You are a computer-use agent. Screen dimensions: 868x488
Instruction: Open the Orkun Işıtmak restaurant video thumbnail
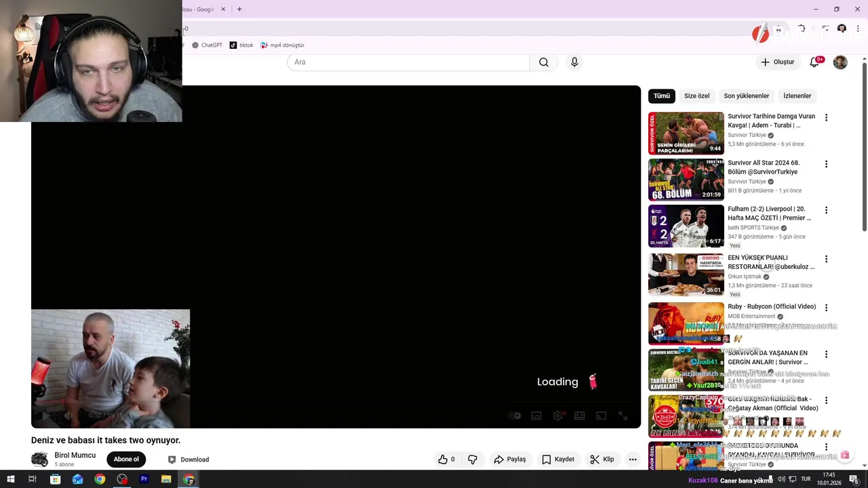[686, 274]
